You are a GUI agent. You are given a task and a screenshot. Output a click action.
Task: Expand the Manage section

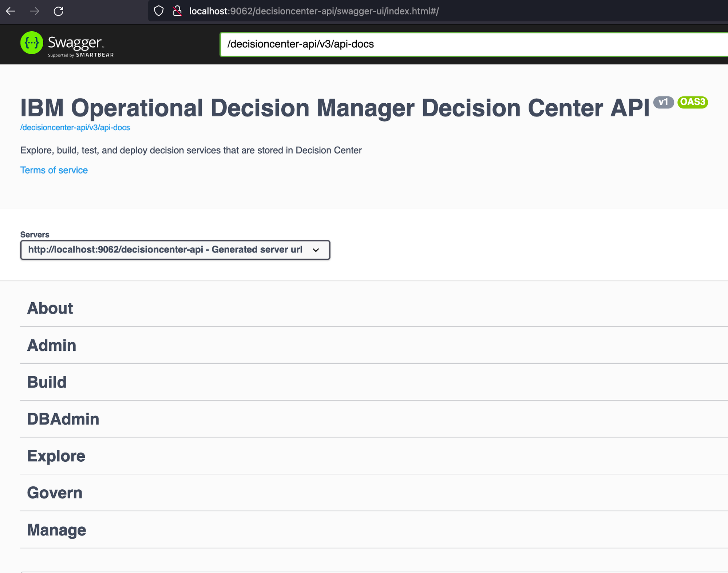tap(56, 530)
